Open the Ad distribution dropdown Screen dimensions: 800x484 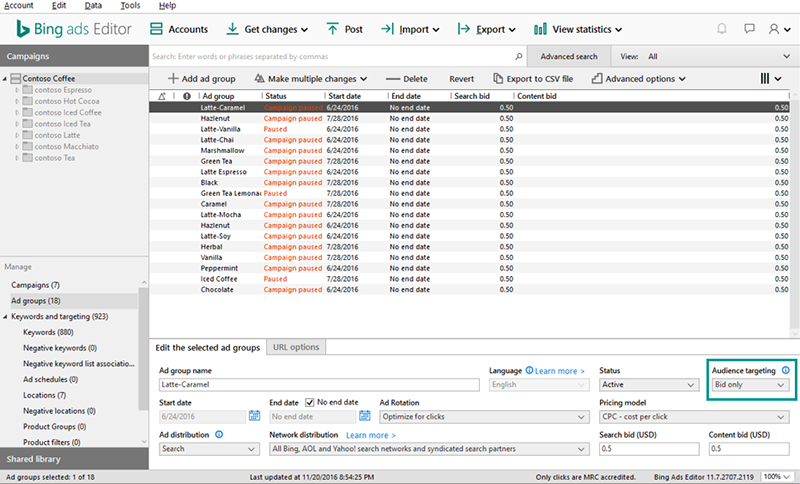tap(208, 449)
